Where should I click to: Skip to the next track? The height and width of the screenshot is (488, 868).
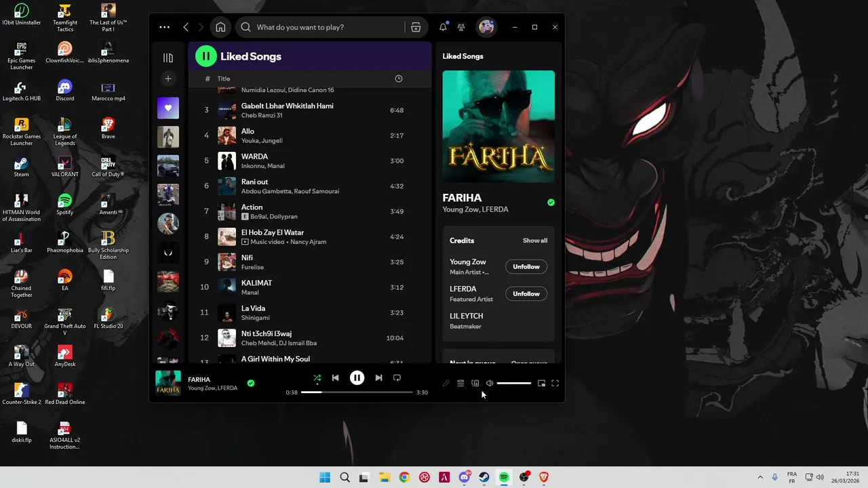point(378,378)
